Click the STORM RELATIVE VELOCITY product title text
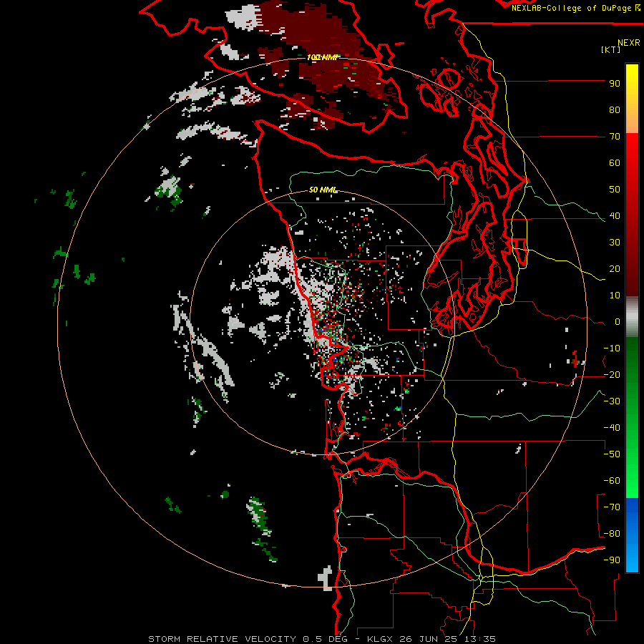644x644 pixels. 222,639
